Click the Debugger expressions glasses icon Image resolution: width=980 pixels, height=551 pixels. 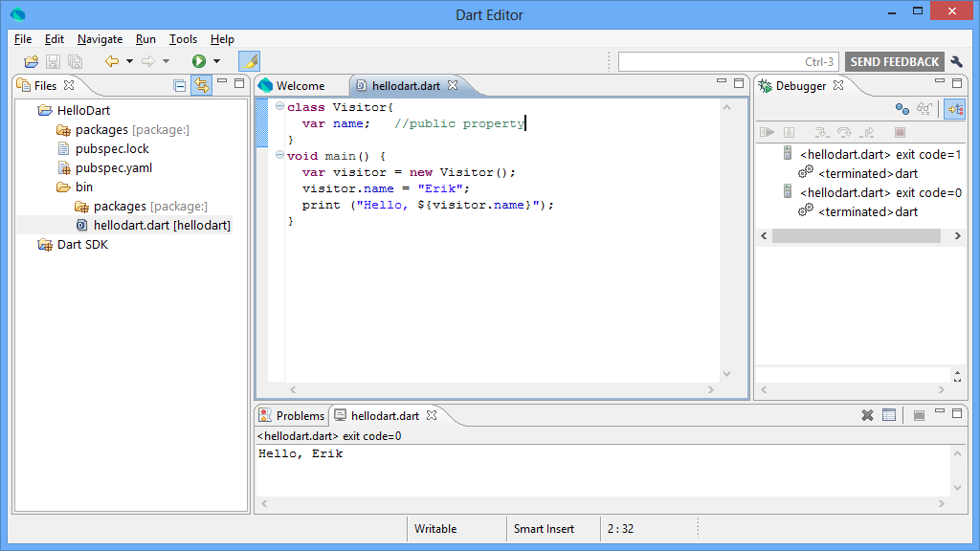click(924, 109)
